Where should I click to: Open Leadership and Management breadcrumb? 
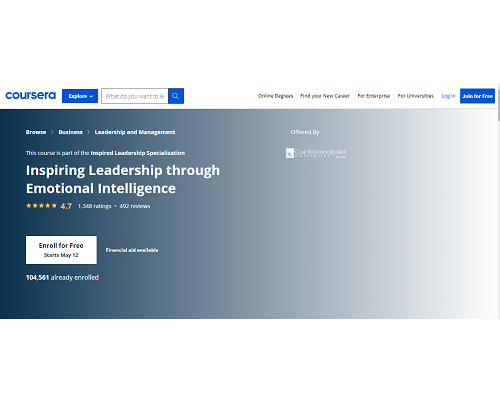coord(135,132)
